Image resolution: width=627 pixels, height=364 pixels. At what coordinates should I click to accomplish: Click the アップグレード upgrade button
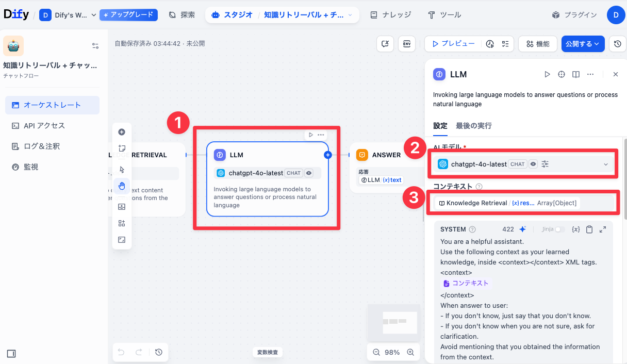click(x=128, y=15)
